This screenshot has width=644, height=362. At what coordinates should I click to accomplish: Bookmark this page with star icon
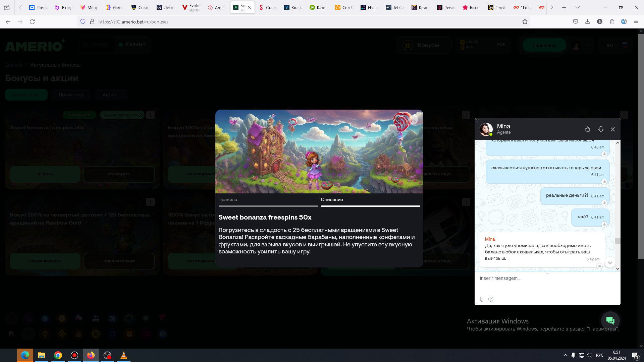(x=525, y=22)
